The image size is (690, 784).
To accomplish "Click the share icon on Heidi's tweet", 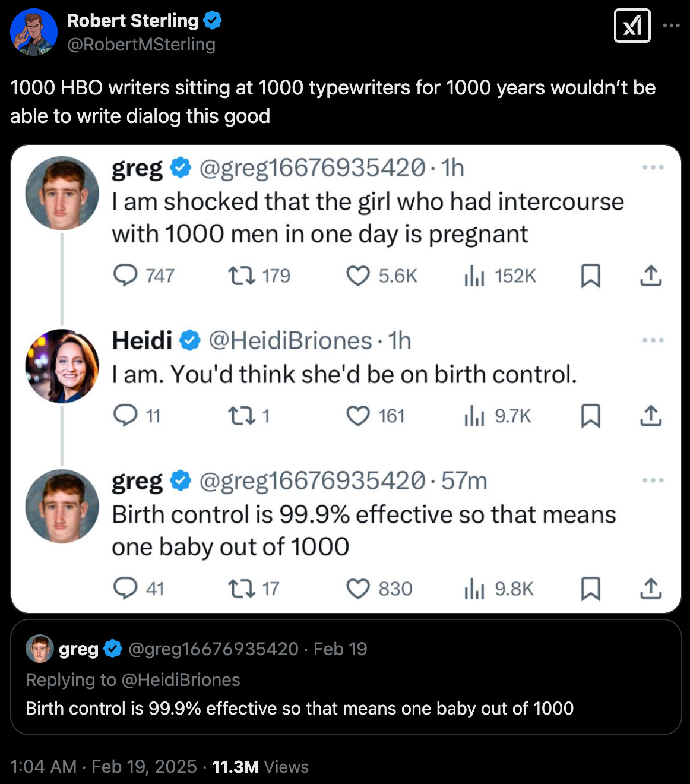I will click(651, 416).
